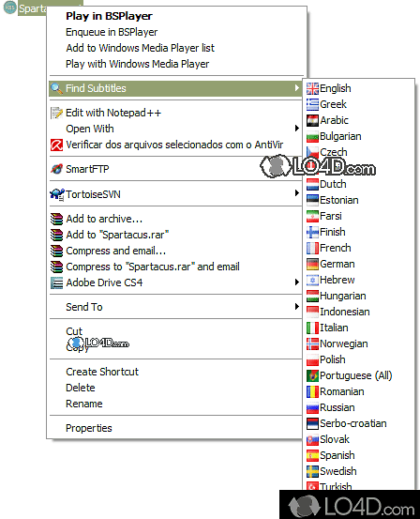Expand the TortoiseSVN submenu arrow

(296, 193)
